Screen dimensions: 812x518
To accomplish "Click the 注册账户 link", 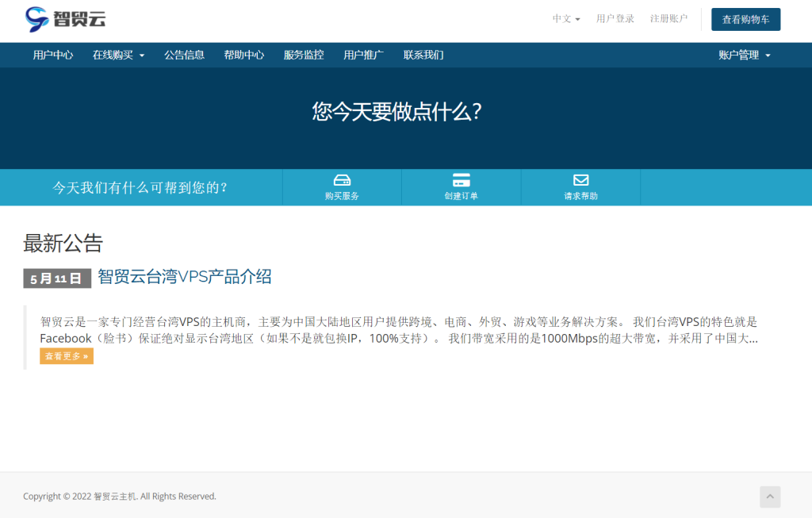I will click(x=669, y=19).
